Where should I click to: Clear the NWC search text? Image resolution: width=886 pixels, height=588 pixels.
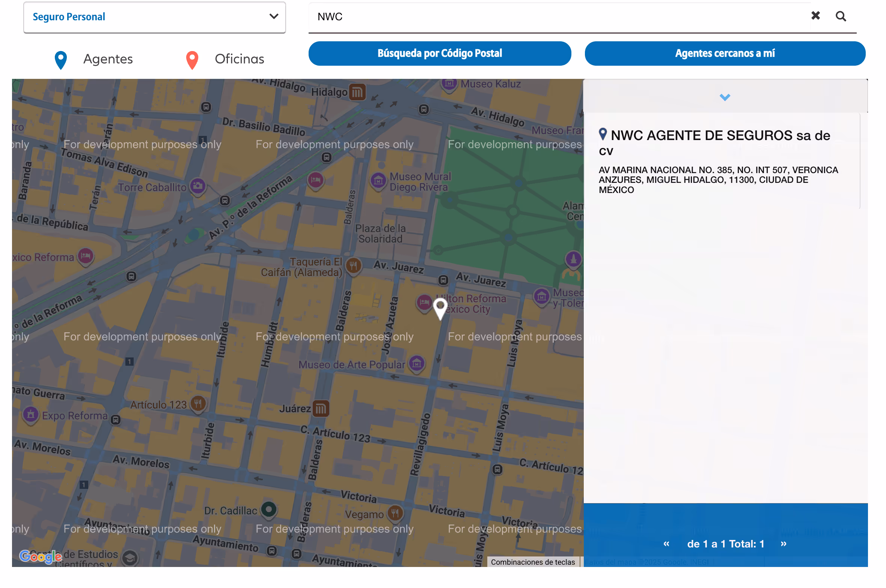point(815,15)
